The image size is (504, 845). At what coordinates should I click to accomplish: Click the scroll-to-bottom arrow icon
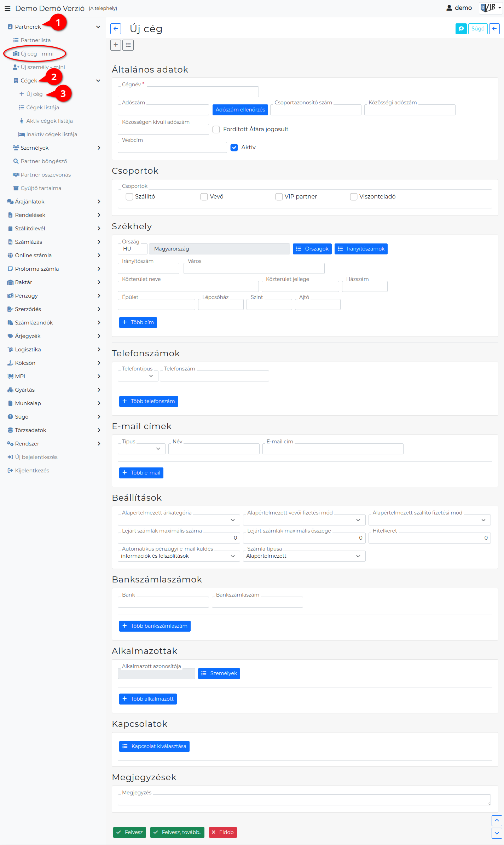pos(497,833)
